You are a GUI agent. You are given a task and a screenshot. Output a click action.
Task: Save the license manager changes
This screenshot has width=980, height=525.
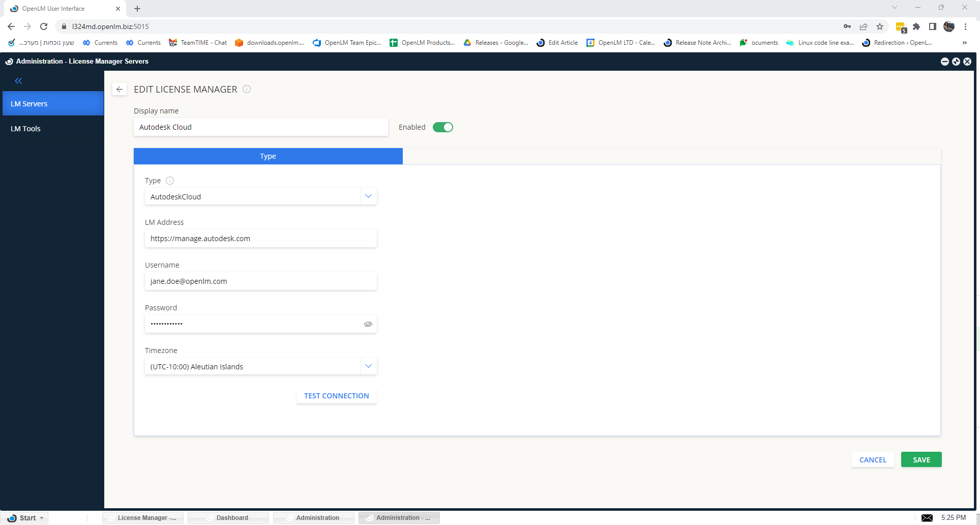[921, 459]
